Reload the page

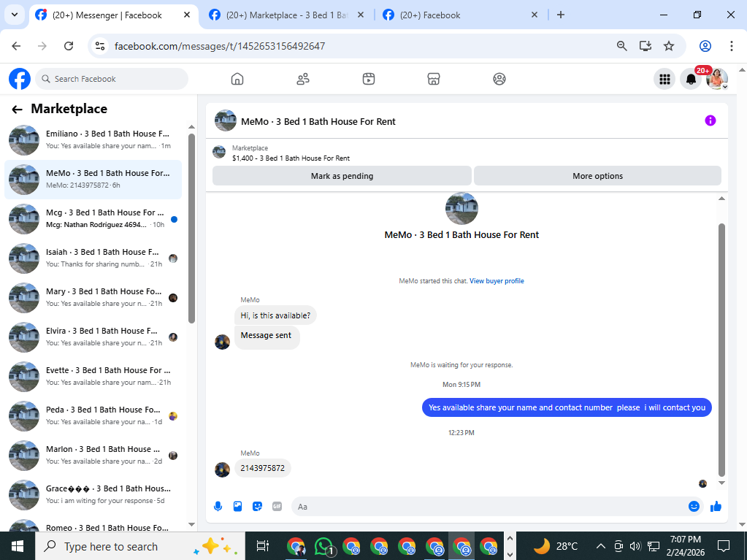click(x=69, y=46)
